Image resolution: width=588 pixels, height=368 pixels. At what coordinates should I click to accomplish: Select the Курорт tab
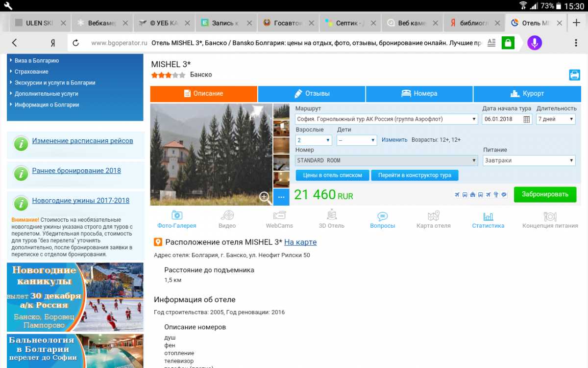tap(527, 94)
